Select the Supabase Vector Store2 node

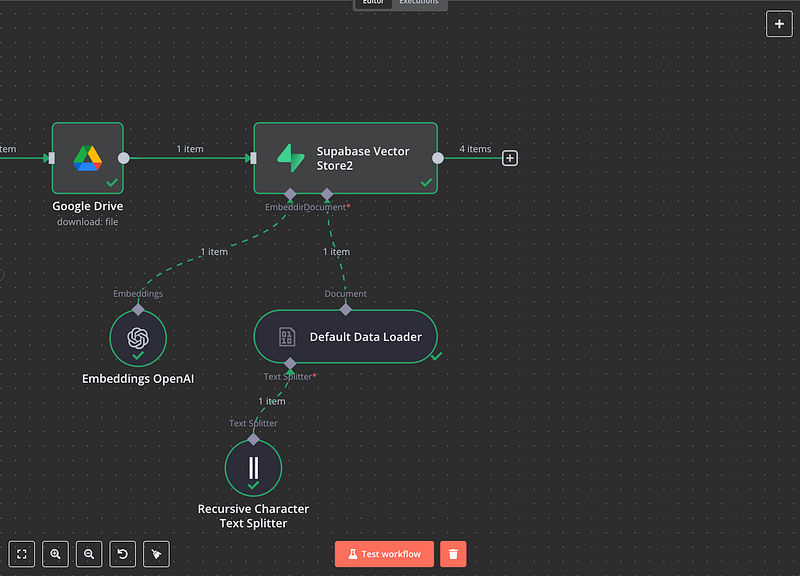tap(345, 158)
